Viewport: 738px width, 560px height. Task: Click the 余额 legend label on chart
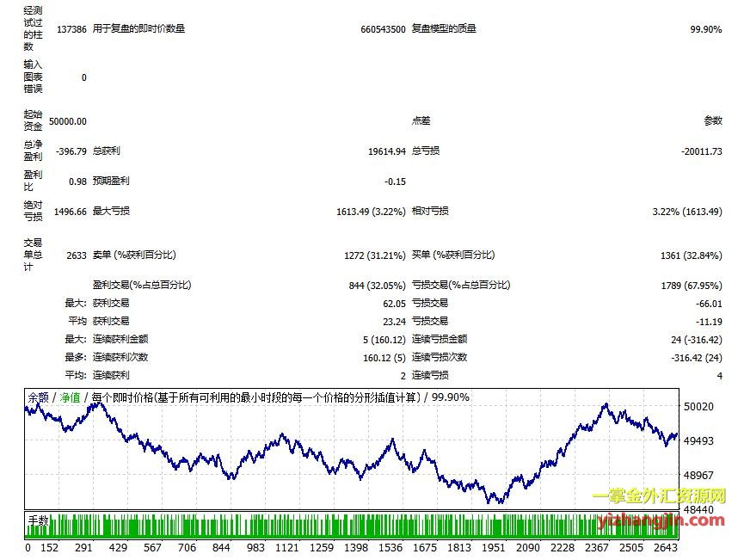(39, 397)
